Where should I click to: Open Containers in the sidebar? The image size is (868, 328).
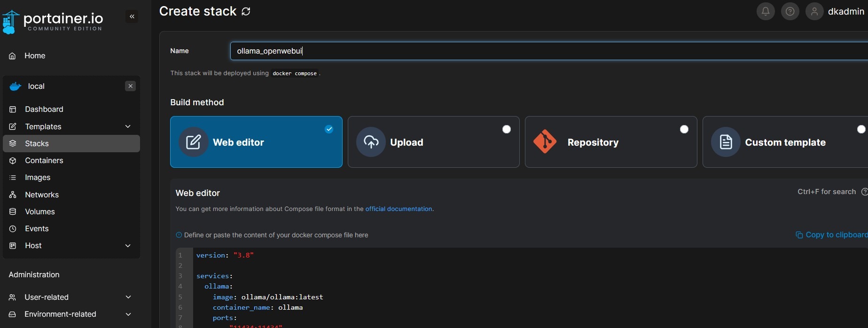pos(44,161)
